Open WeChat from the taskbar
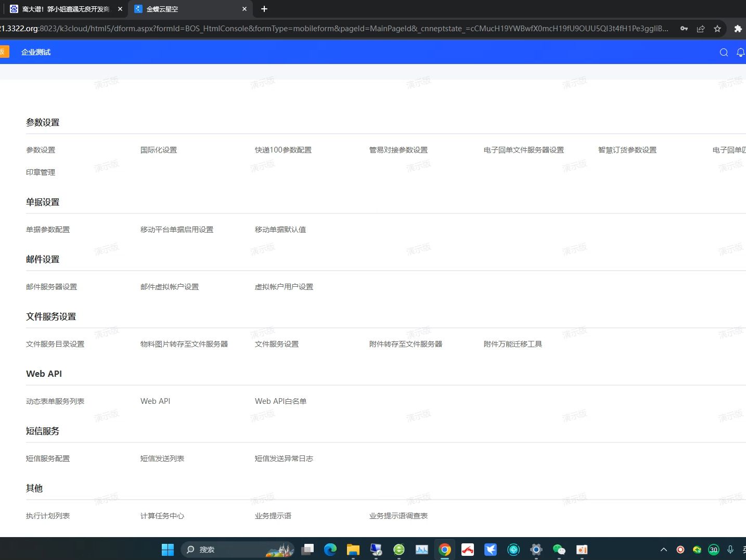This screenshot has width=746, height=560. click(x=559, y=550)
